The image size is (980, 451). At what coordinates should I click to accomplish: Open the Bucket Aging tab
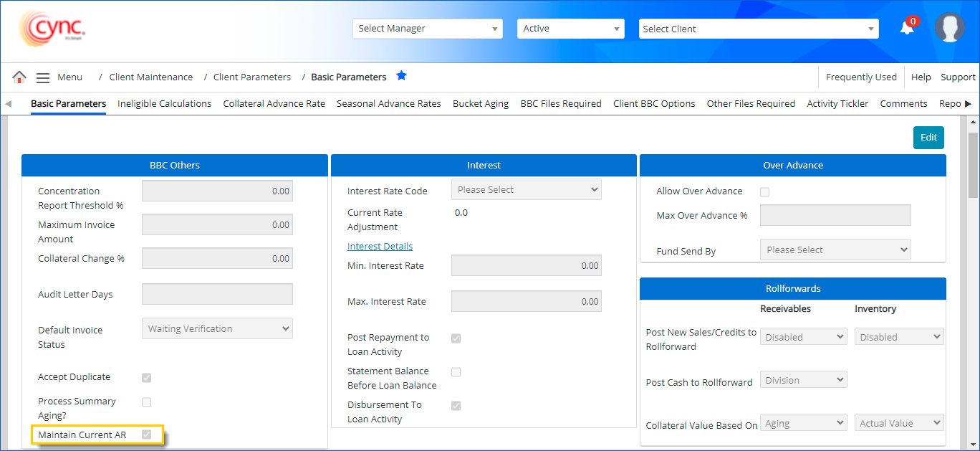[480, 104]
